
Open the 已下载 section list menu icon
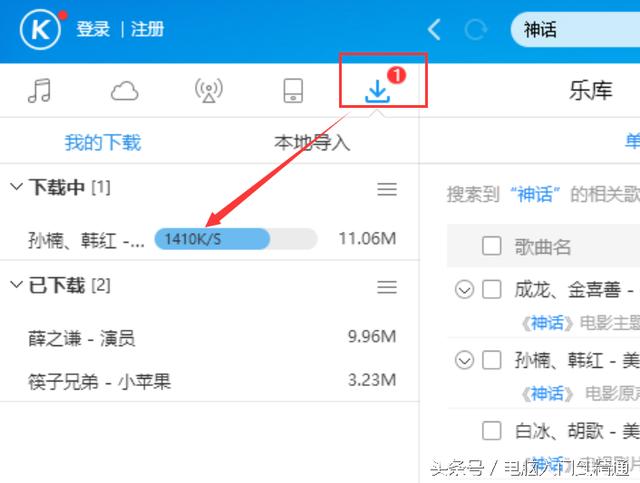coord(387,287)
